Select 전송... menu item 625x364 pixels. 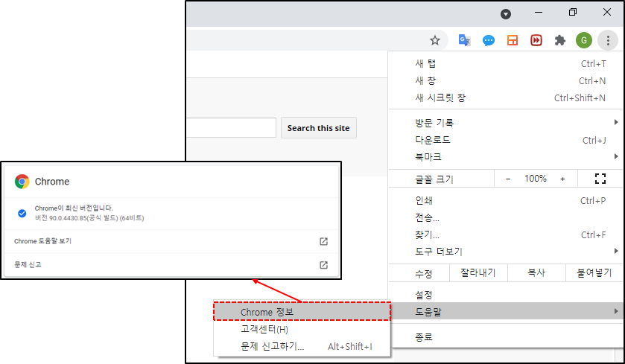(x=505, y=218)
